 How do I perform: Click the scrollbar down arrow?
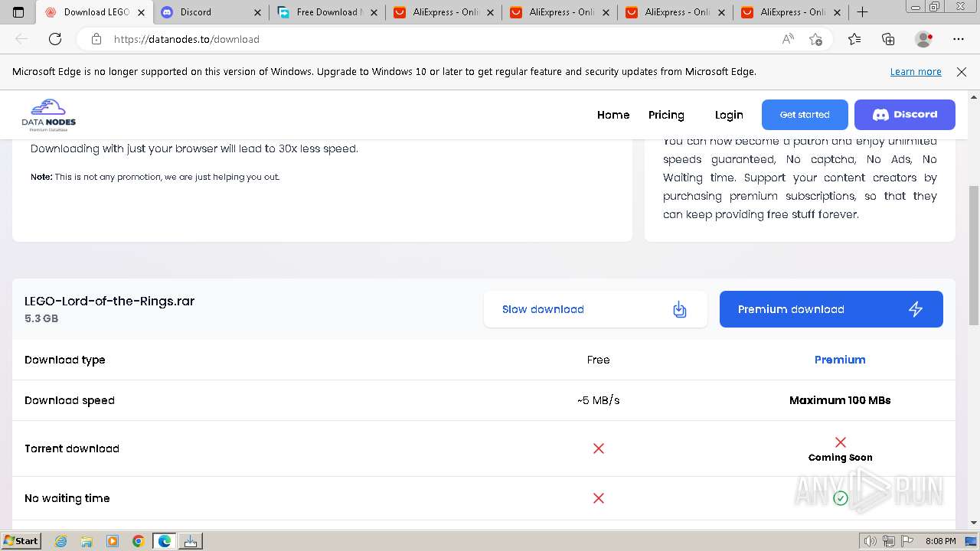tap(974, 523)
